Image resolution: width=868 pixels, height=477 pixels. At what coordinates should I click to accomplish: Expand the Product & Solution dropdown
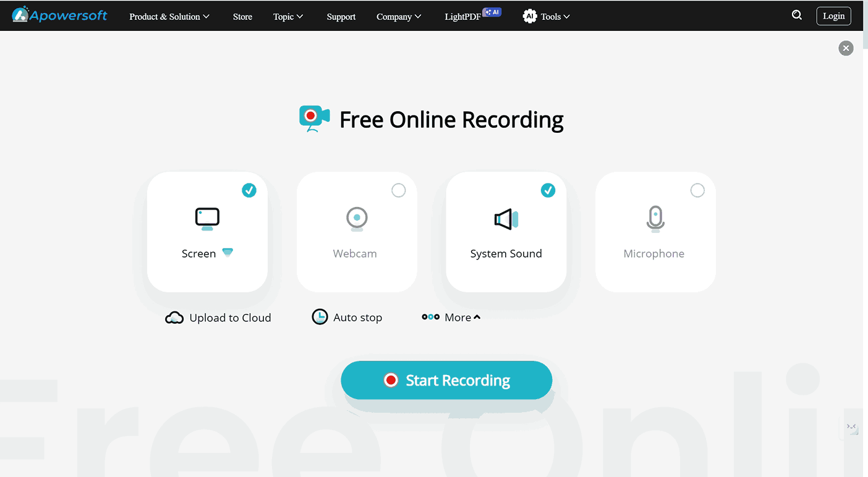[x=169, y=17]
